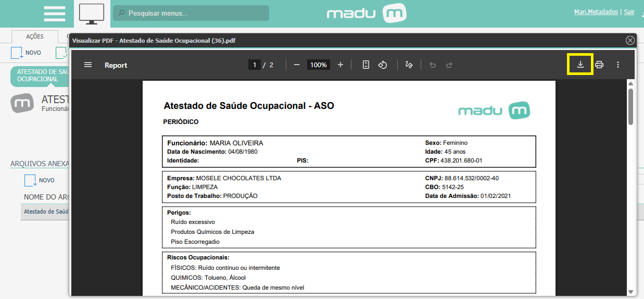Click Produtos Químicos de Limpeza line
The image size is (644, 299).
point(212,232)
